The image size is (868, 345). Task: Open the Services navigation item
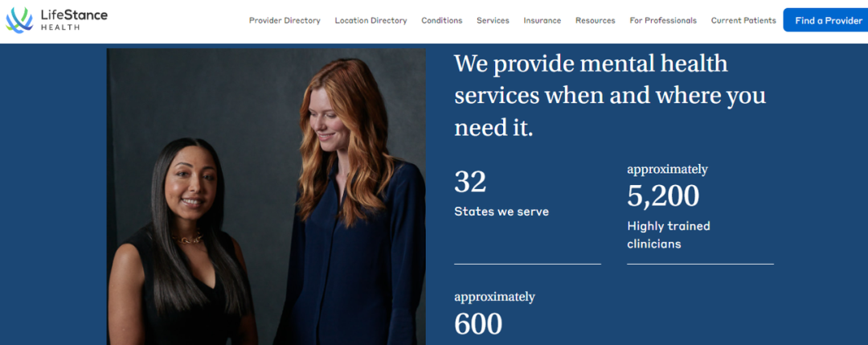[x=493, y=20]
